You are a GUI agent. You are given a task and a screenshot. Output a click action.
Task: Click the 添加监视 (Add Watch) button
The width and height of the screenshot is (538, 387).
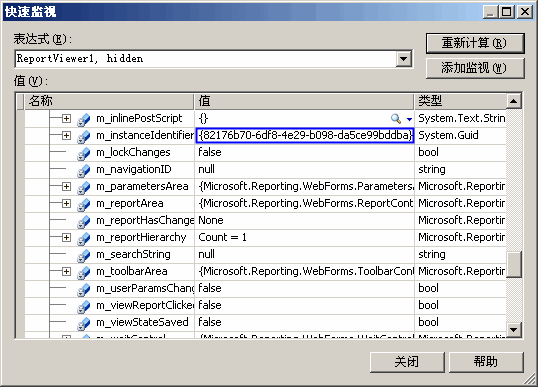pyautogui.click(x=475, y=68)
